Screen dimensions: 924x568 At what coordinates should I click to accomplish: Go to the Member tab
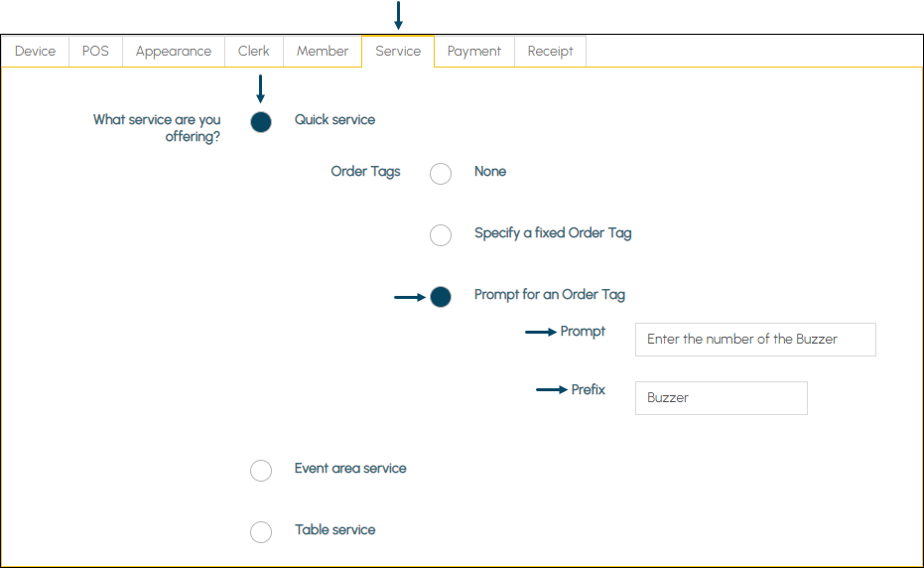click(323, 52)
